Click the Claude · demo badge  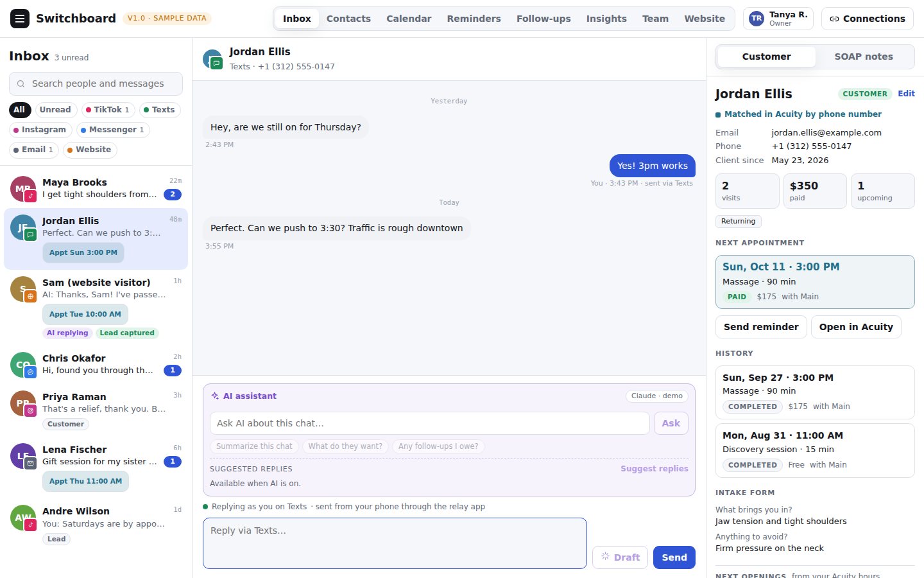[656, 396]
